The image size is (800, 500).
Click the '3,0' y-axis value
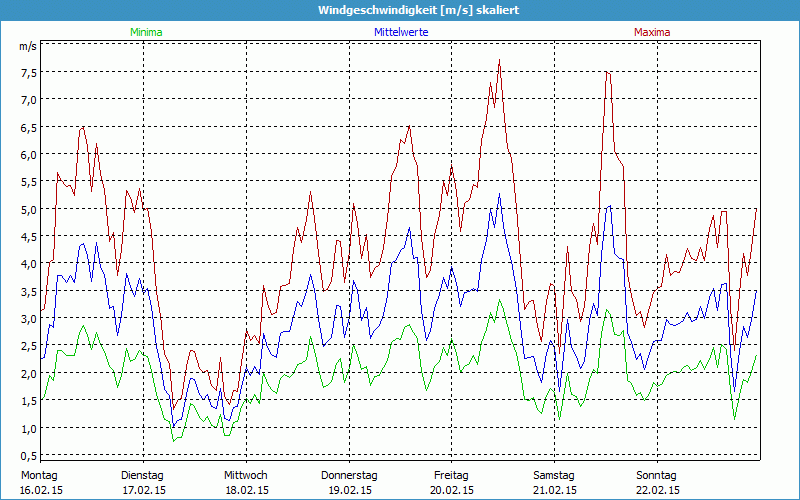click(29, 319)
